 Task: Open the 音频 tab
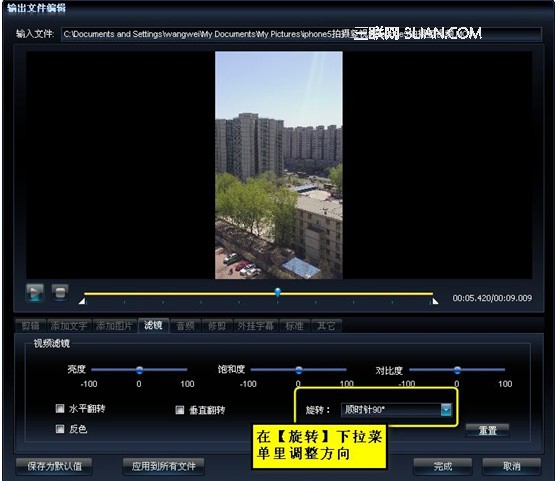click(185, 326)
